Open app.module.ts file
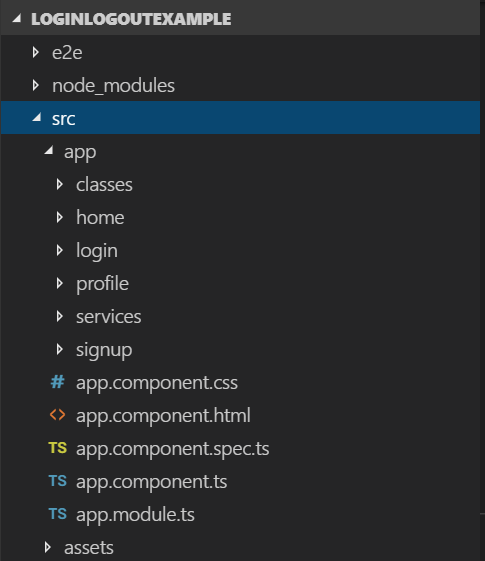The image size is (485, 561). coord(135,514)
